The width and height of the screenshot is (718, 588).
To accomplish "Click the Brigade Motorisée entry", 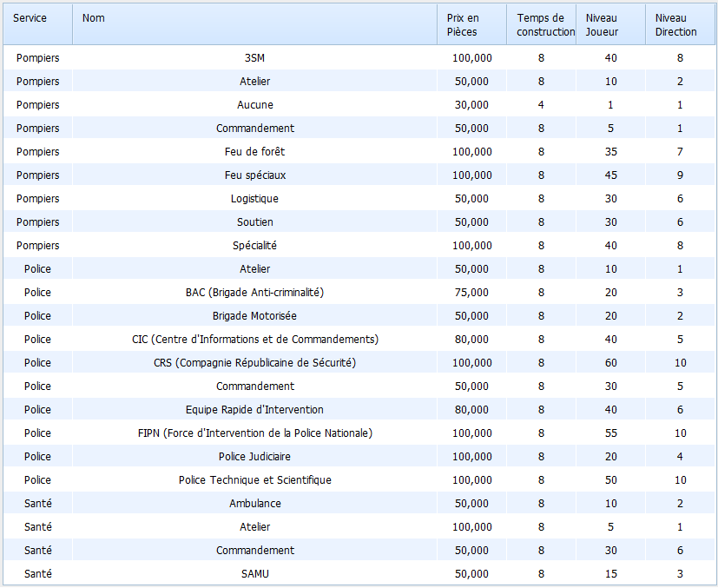I will pos(255,316).
